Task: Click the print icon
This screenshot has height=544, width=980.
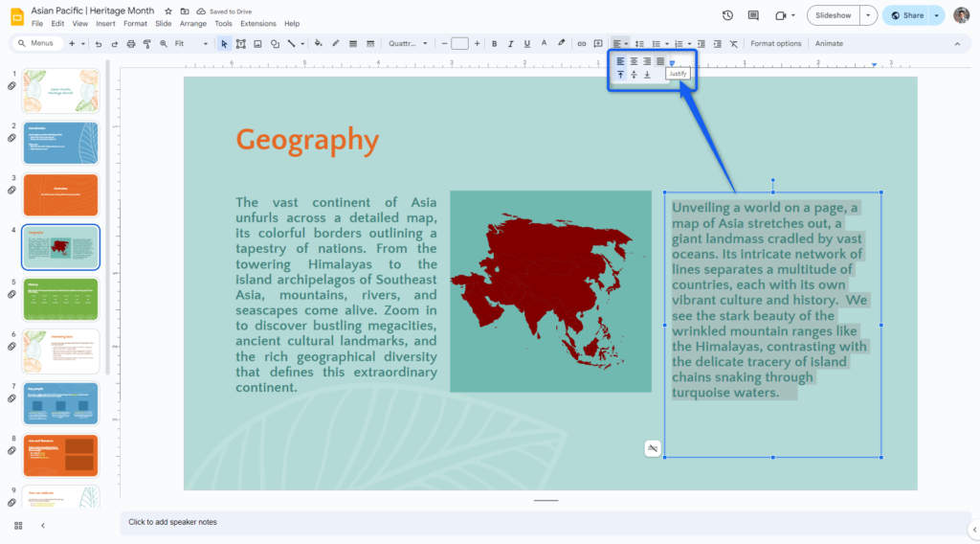Action: tap(131, 44)
